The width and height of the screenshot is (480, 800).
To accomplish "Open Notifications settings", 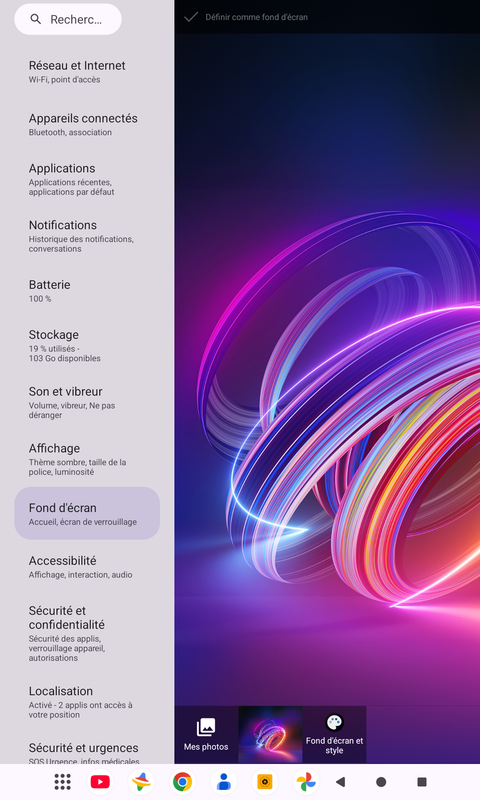I will (87, 236).
